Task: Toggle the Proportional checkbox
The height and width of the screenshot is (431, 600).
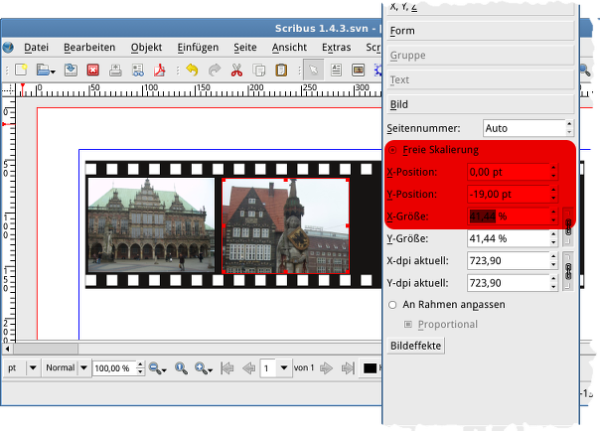Action: (408, 324)
